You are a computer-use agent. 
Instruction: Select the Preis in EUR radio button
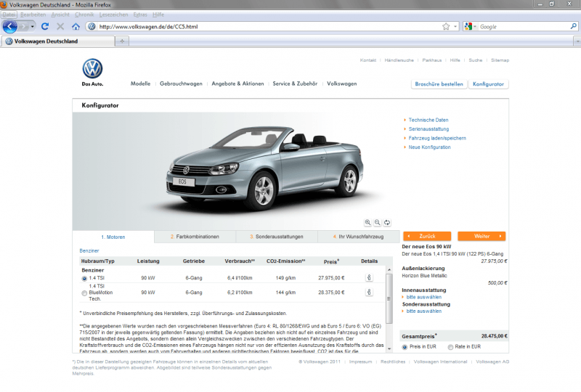click(x=405, y=347)
